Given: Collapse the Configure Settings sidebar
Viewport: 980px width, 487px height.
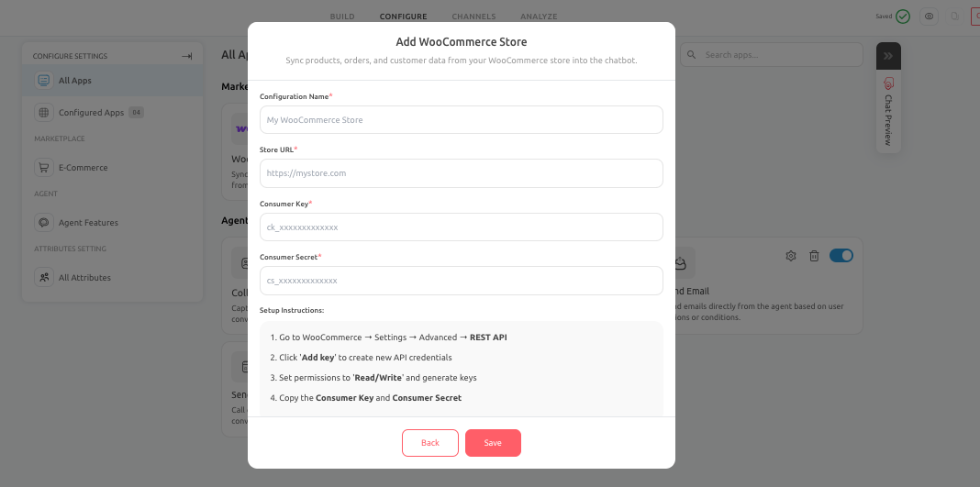Looking at the screenshot, I should (187, 56).
